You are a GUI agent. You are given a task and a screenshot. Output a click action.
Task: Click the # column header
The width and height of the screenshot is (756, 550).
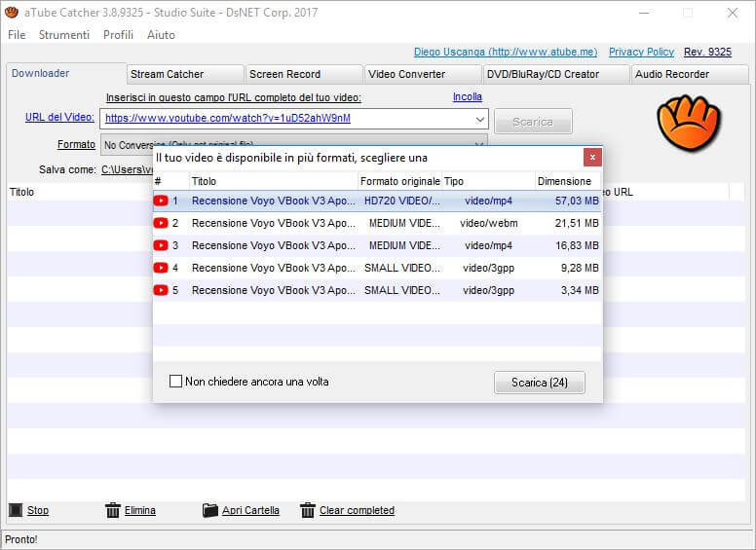coord(170,181)
